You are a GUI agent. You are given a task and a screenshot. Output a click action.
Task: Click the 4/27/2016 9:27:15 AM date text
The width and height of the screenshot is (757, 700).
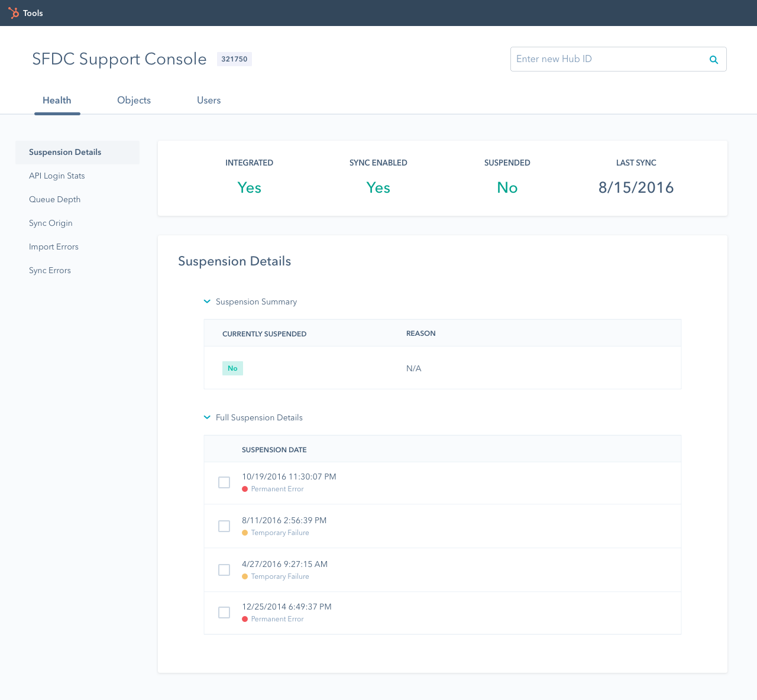point(284,564)
